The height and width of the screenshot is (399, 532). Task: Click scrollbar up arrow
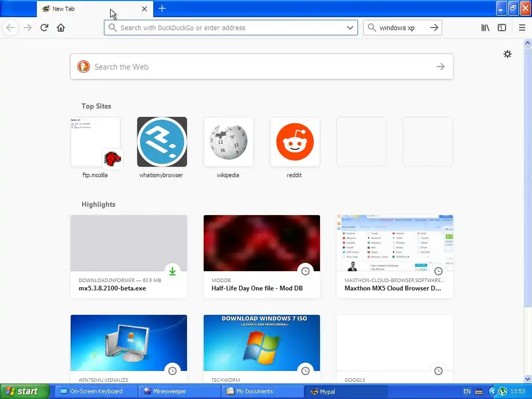(527, 43)
